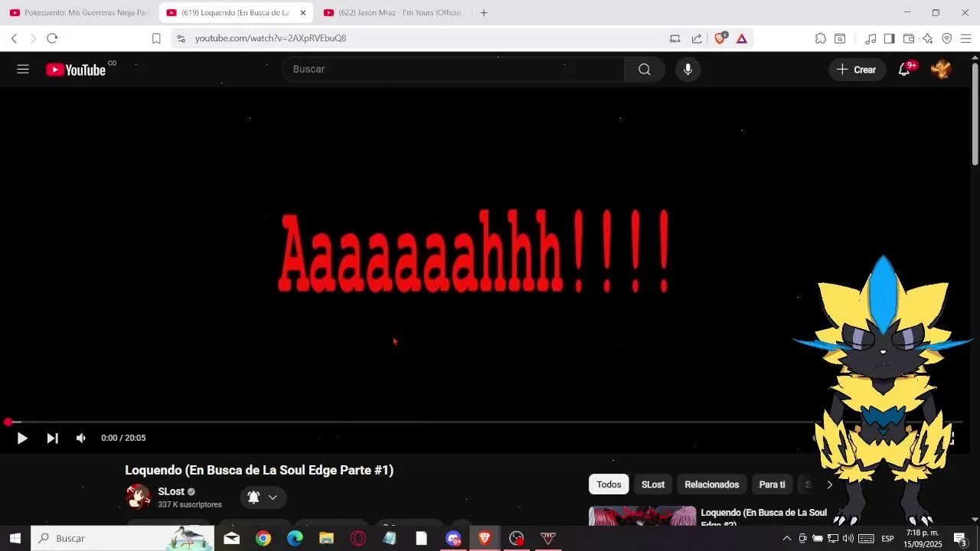Play the video
The width and height of the screenshot is (980, 551).
point(22,439)
